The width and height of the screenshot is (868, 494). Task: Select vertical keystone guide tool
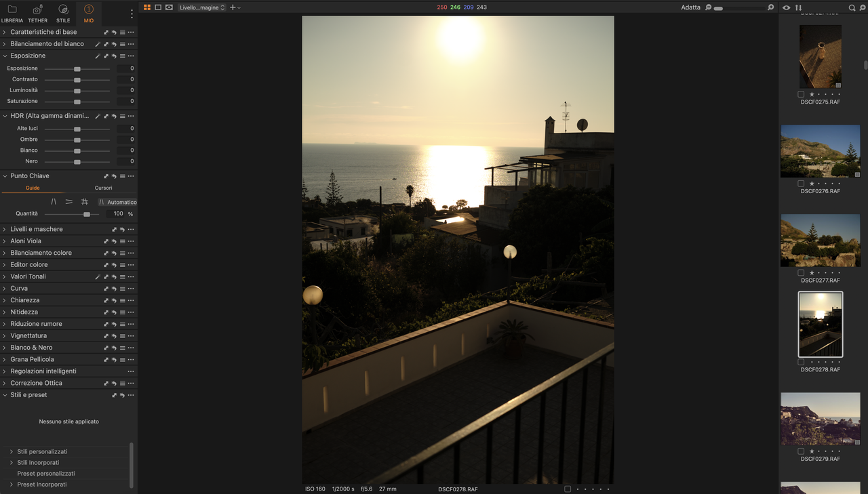[x=54, y=202]
